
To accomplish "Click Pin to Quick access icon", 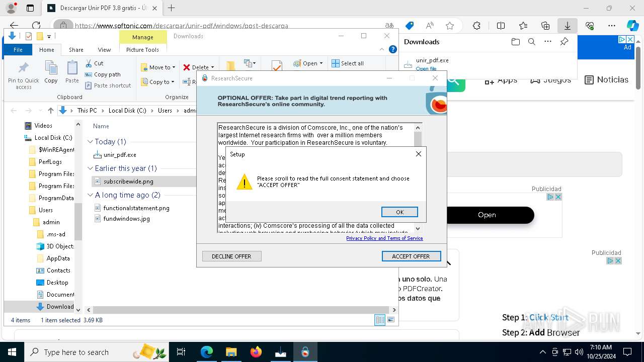I will coord(23,76).
